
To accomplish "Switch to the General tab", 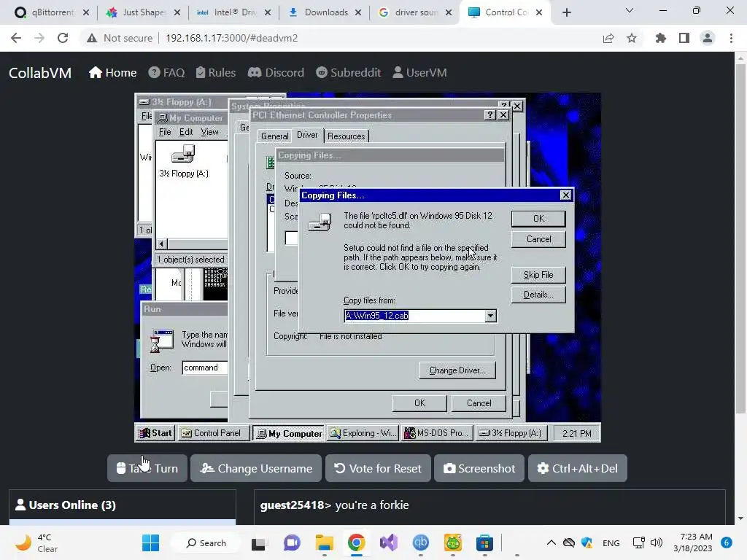I will [274, 136].
